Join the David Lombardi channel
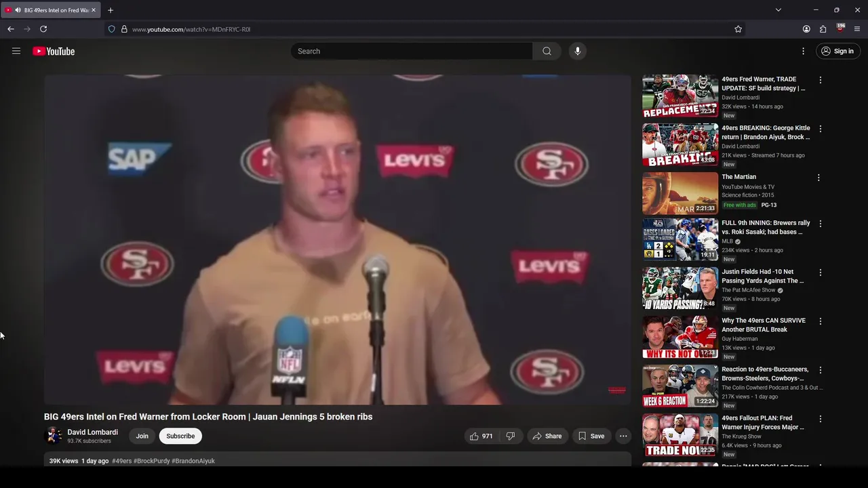The height and width of the screenshot is (488, 868). pyautogui.click(x=142, y=436)
